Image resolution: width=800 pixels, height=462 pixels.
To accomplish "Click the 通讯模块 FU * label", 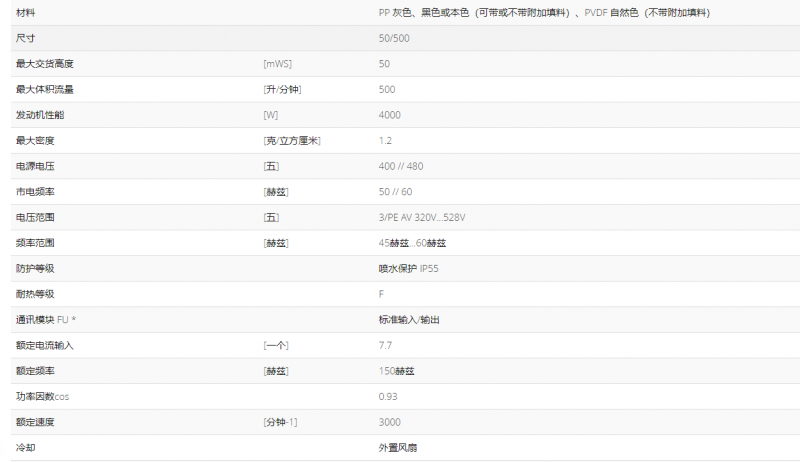I will (x=46, y=320).
